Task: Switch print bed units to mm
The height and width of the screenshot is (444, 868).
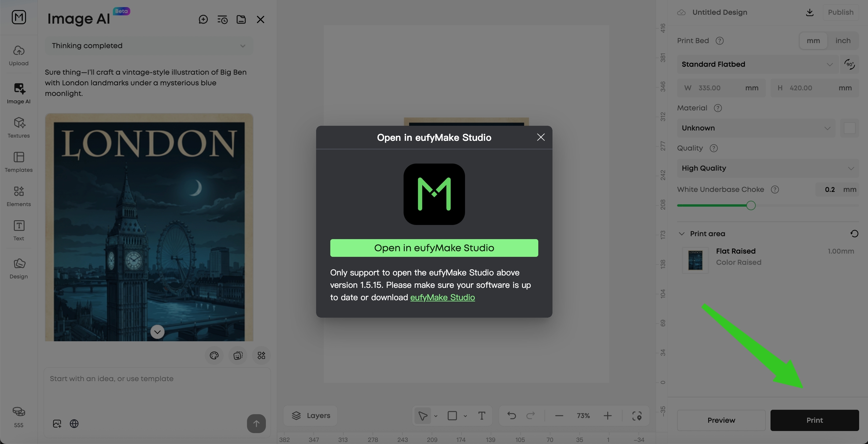Action: pyautogui.click(x=813, y=41)
